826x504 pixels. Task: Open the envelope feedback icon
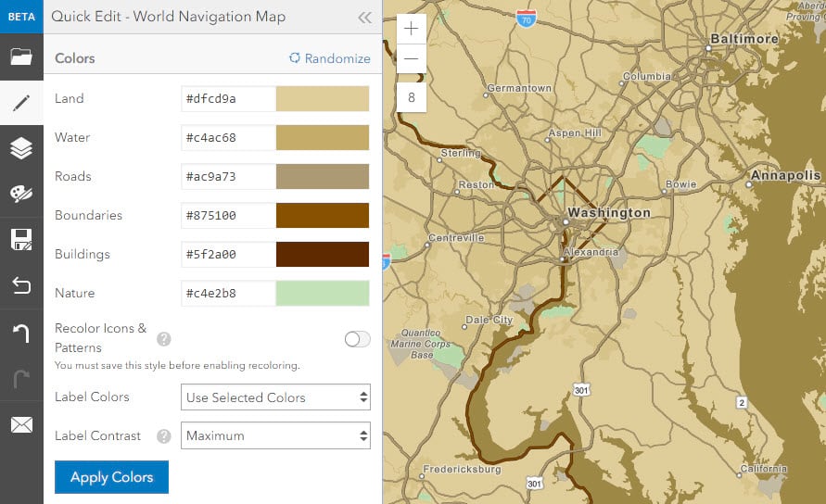[x=21, y=424]
